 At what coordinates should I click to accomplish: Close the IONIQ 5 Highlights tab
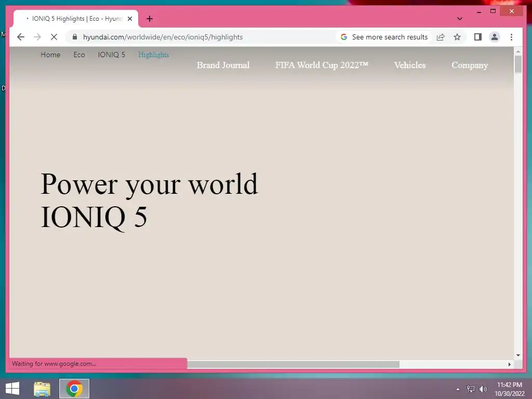129,19
